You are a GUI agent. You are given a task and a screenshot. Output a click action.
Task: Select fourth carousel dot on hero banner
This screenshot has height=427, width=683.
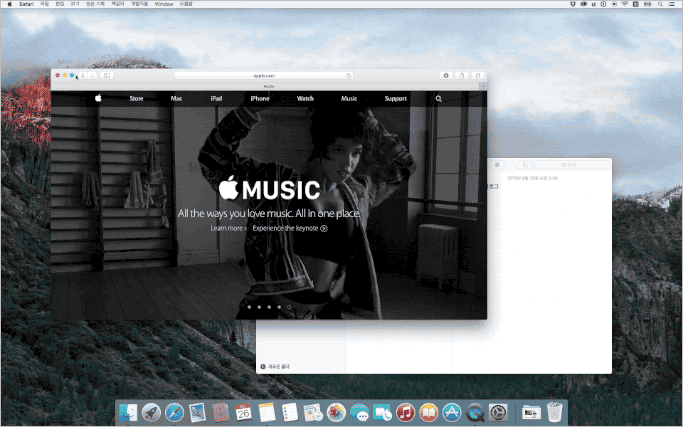279,307
